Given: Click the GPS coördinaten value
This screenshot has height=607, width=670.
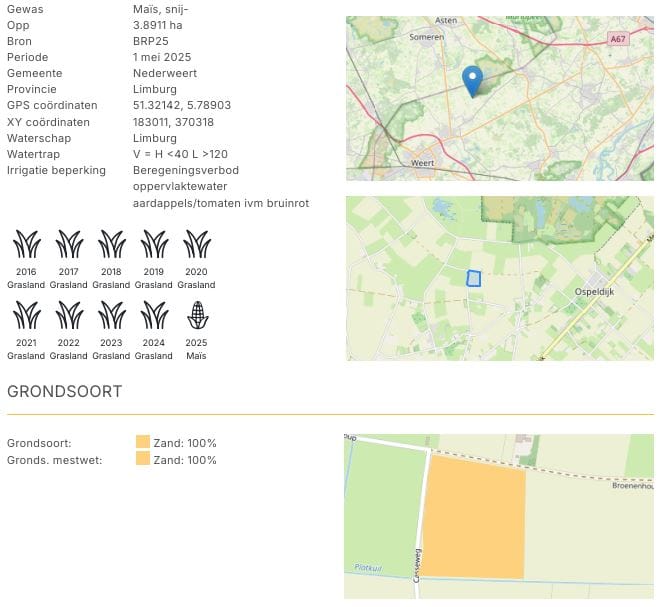Looking at the screenshot, I should click(181, 106).
